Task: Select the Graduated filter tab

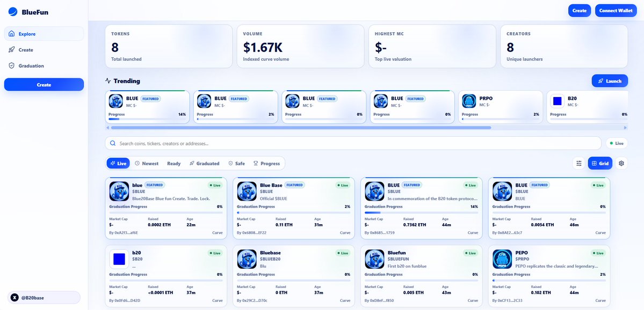Action: pos(204,163)
